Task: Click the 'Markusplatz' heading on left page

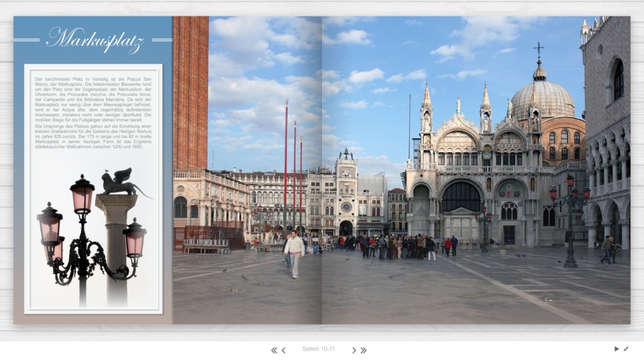Action: [x=94, y=39]
